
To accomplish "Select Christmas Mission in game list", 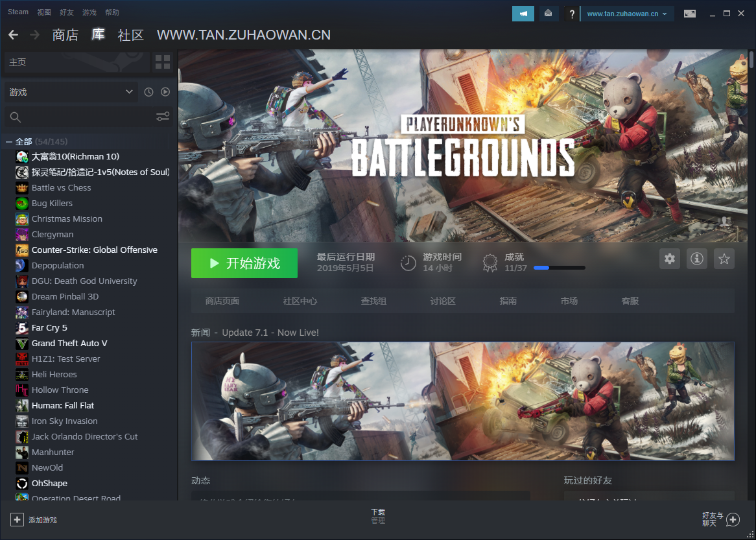I will coord(67,219).
